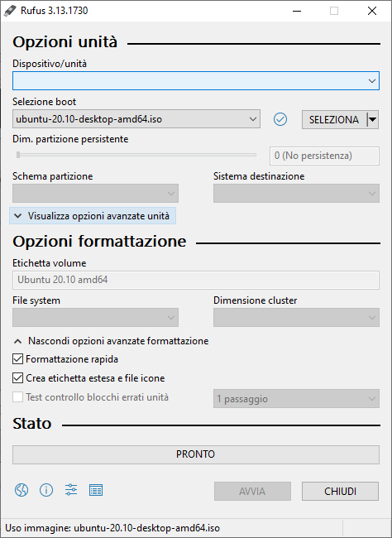Show the log window icon

tap(96, 490)
